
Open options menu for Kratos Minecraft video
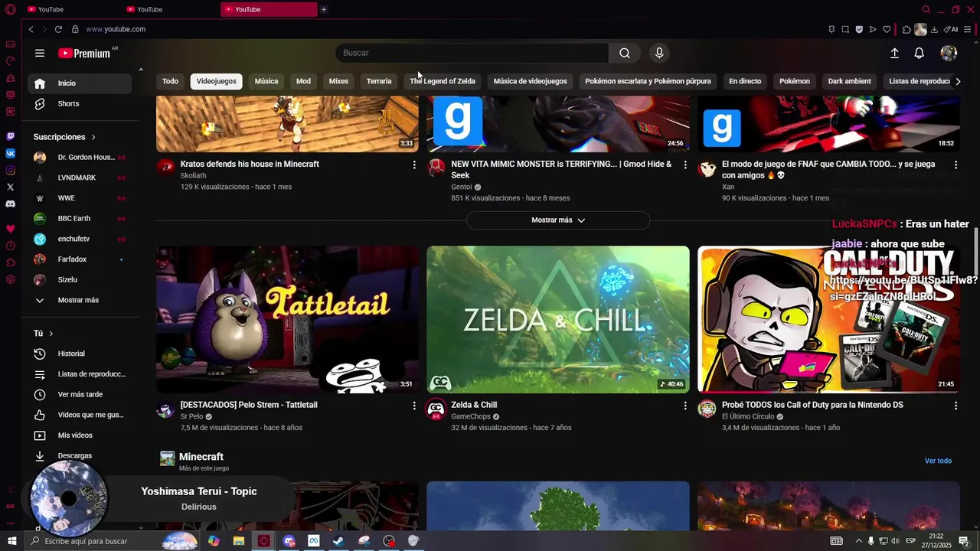point(414,165)
